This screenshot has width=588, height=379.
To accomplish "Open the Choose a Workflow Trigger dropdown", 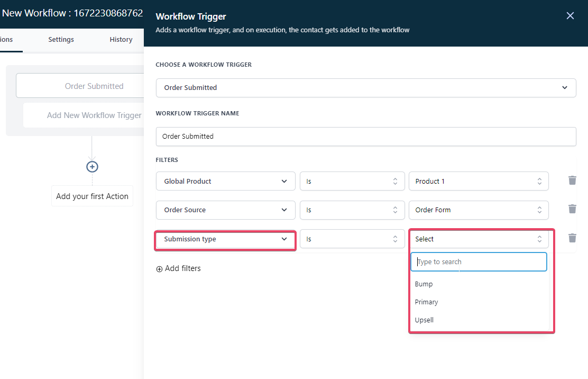I will 365,88.
